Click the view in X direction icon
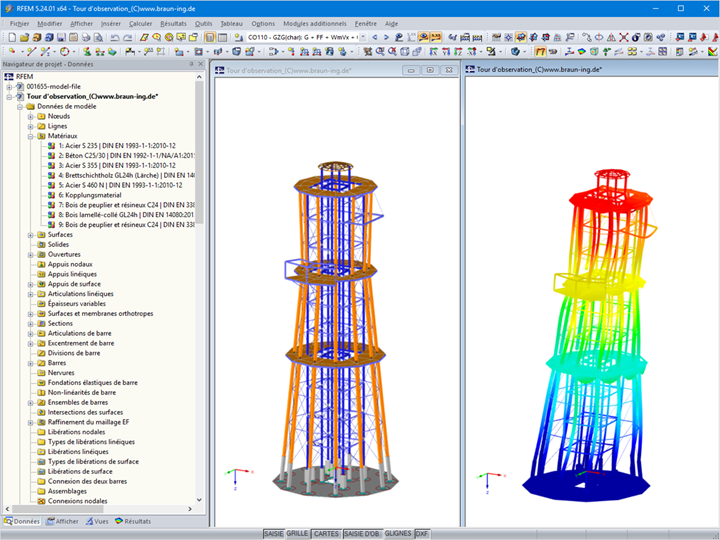Screen dimensions: 720x540 [433, 52]
